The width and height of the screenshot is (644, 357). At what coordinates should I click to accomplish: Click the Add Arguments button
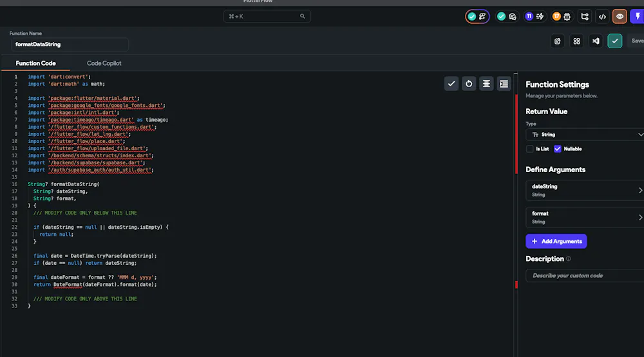pyautogui.click(x=556, y=241)
